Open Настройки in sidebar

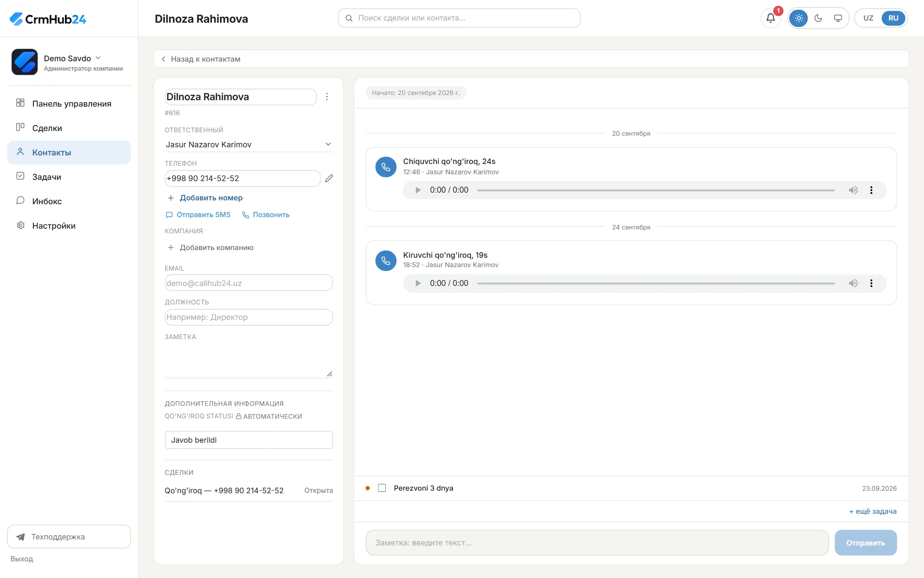coord(69,226)
